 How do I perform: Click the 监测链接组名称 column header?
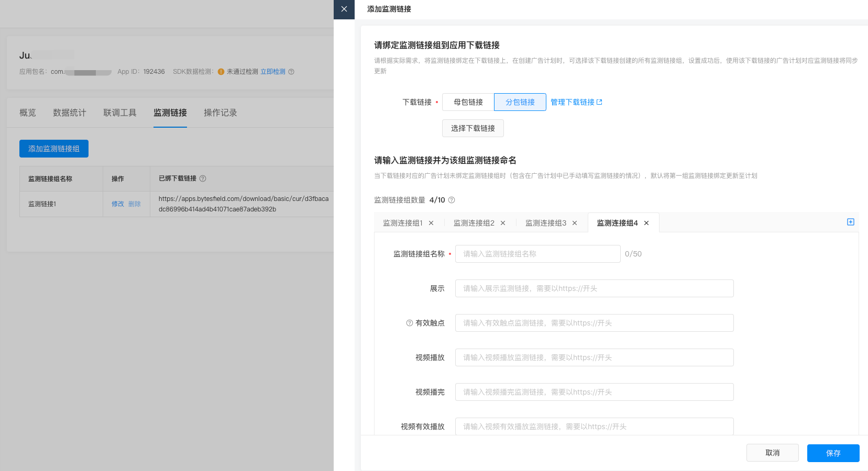[x=61, y=179]
